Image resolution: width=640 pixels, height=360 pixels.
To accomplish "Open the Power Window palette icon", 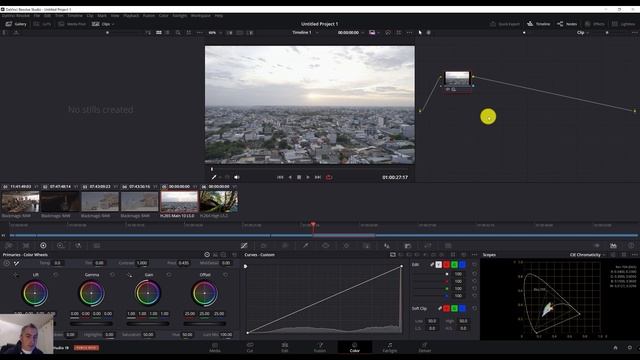I will tap(325, 246).
